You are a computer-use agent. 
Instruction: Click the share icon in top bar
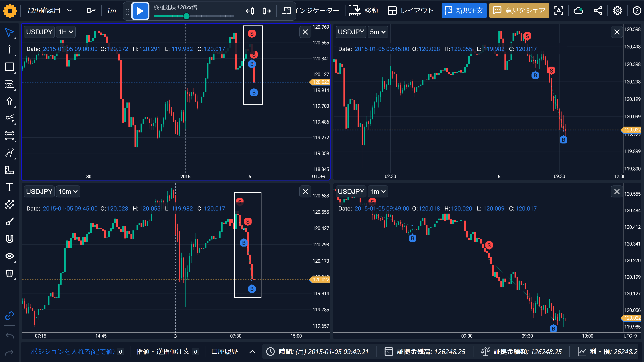click(x=598, y=11)
